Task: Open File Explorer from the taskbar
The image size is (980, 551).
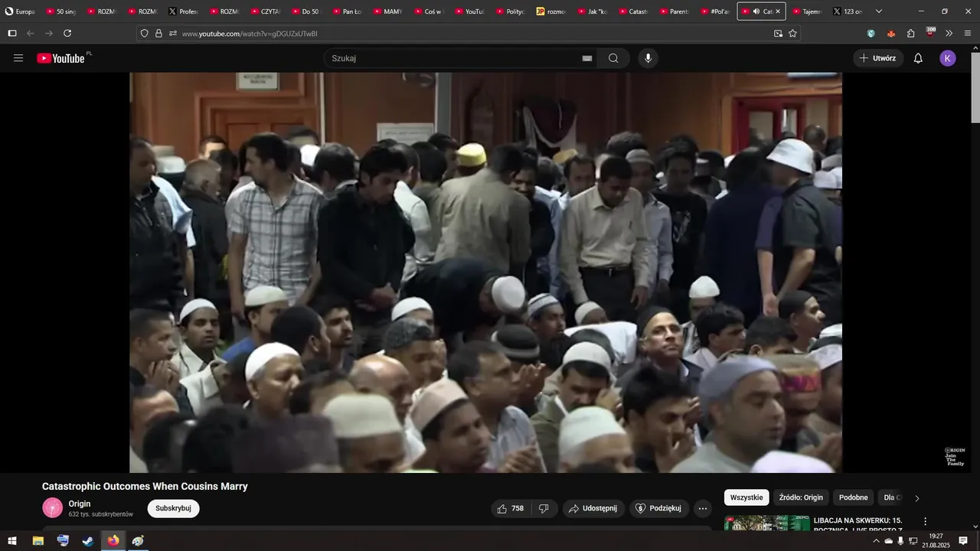Action: pyautogui.click(x=38, y=541)
